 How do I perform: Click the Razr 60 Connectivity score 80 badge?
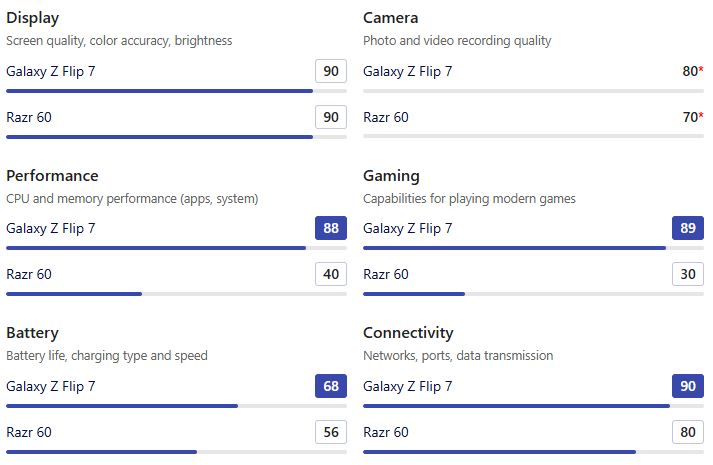click(688, 432)
